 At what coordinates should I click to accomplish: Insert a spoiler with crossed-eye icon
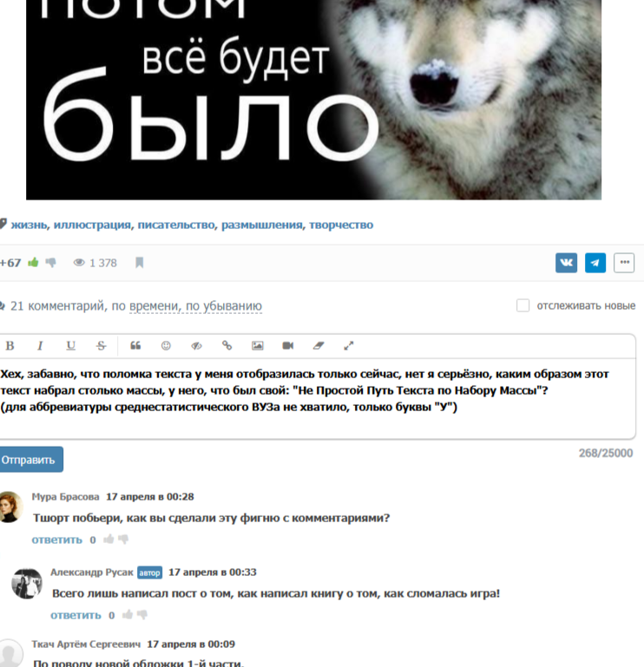(x=196, y=346)
